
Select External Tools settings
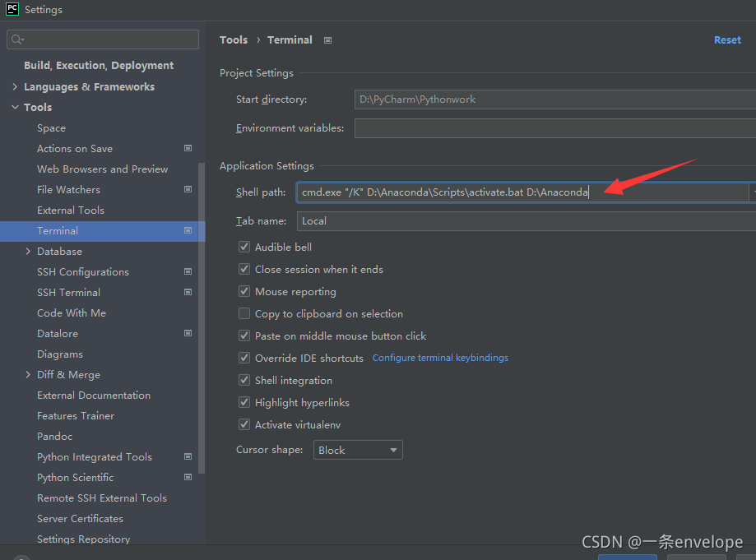point(71,211)
